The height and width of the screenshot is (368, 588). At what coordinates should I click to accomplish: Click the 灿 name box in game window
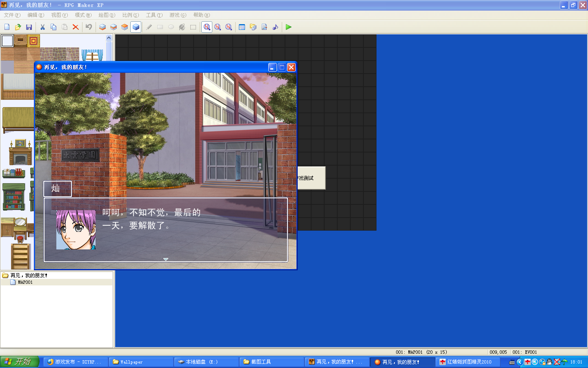click(58, 188)
